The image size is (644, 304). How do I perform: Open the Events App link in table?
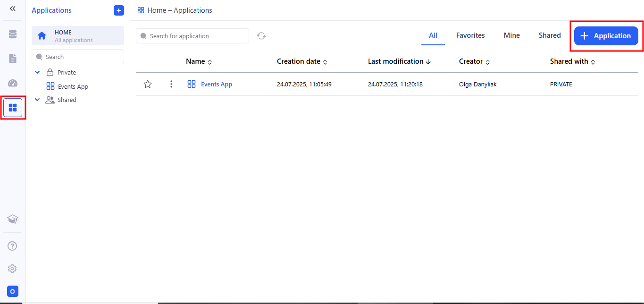[216, 84]
